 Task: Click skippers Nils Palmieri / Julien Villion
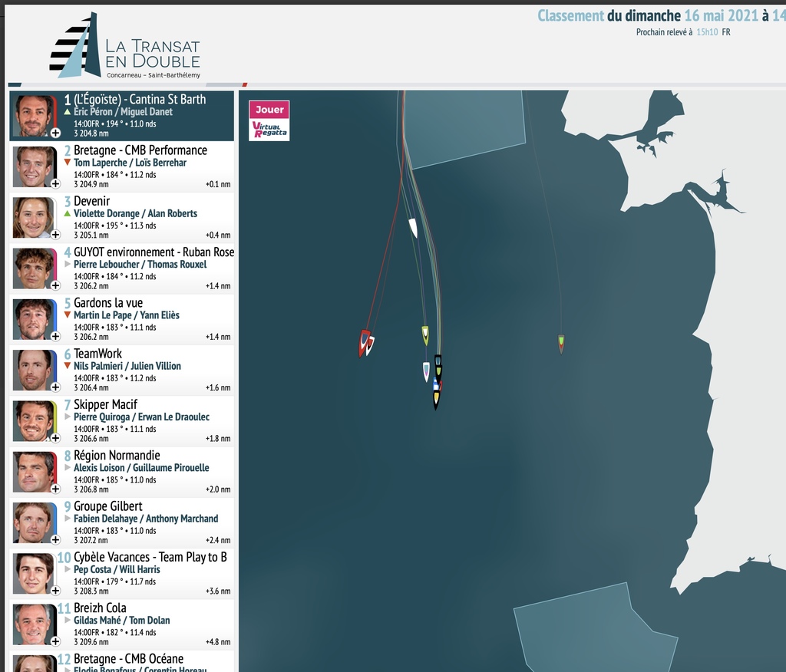pyautogui.click(x=127, y=366)
